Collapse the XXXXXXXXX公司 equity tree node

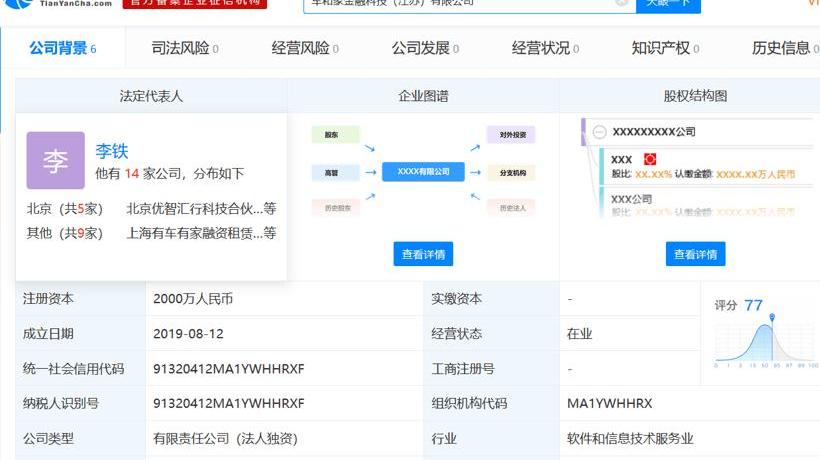[599, 132]
